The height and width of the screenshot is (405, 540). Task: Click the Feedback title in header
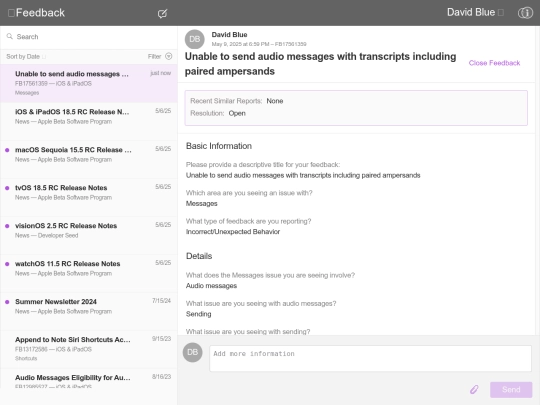click(x=40, y=13)
